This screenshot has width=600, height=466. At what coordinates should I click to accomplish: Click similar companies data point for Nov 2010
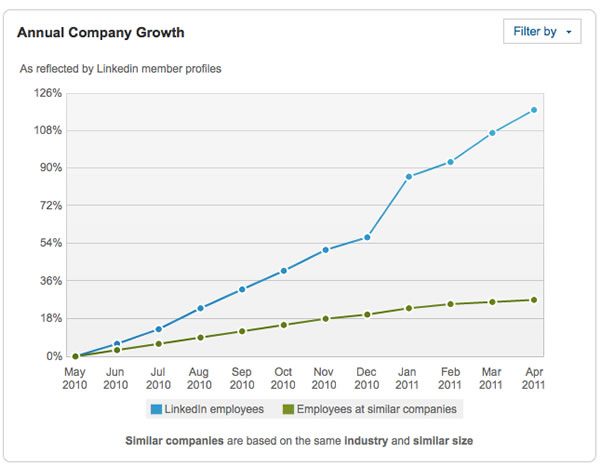326,319
